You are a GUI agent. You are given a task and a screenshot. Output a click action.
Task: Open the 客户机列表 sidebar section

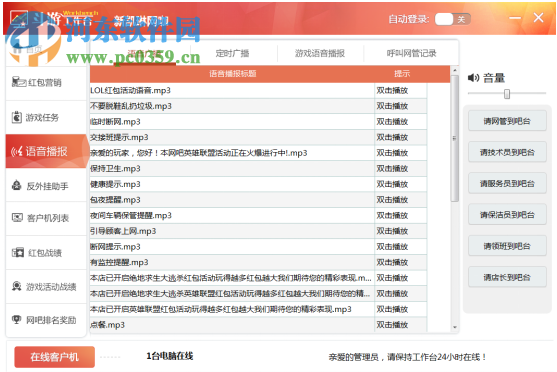46,218
